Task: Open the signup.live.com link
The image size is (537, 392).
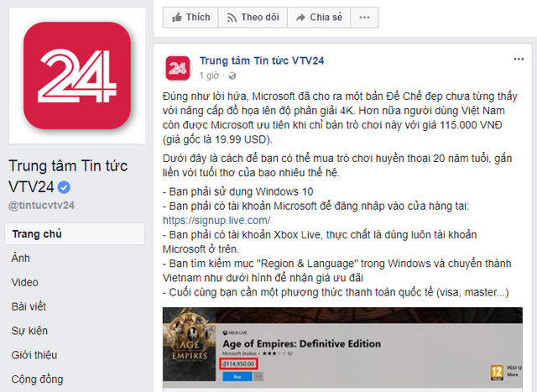Action: 216,220
